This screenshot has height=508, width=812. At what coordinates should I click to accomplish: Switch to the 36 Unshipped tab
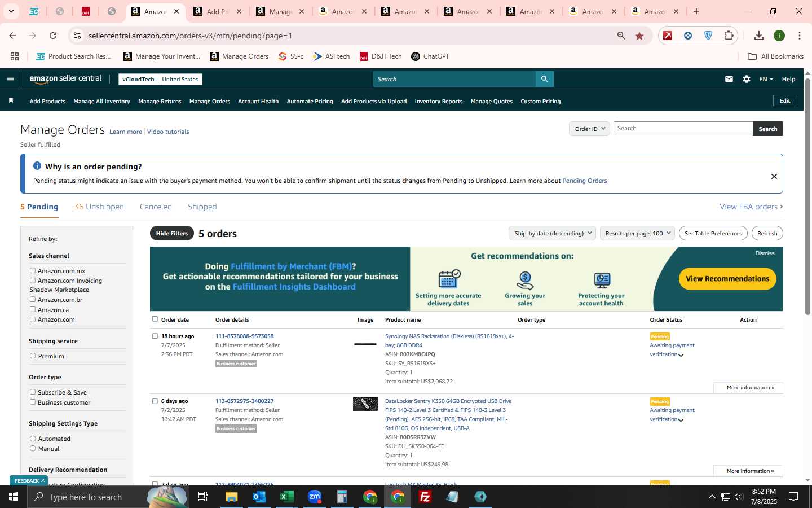pyautogui.click(x=99, y=207)
